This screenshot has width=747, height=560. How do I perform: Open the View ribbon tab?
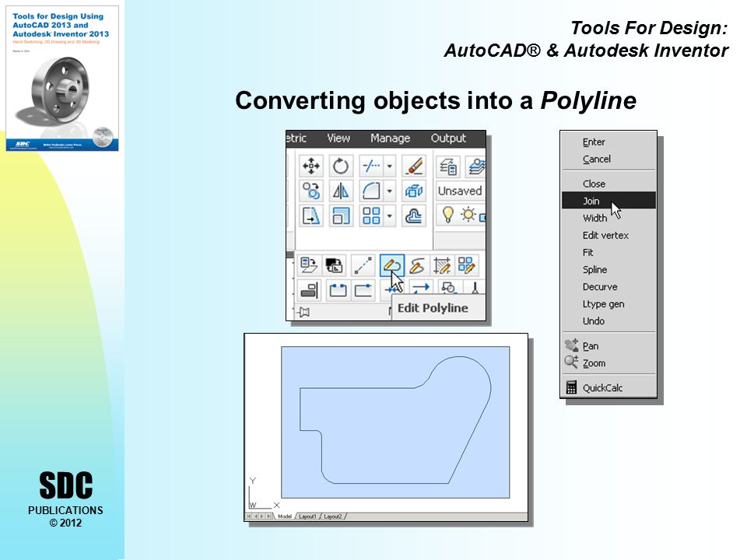pyautogui.click(x=338, y=138)
